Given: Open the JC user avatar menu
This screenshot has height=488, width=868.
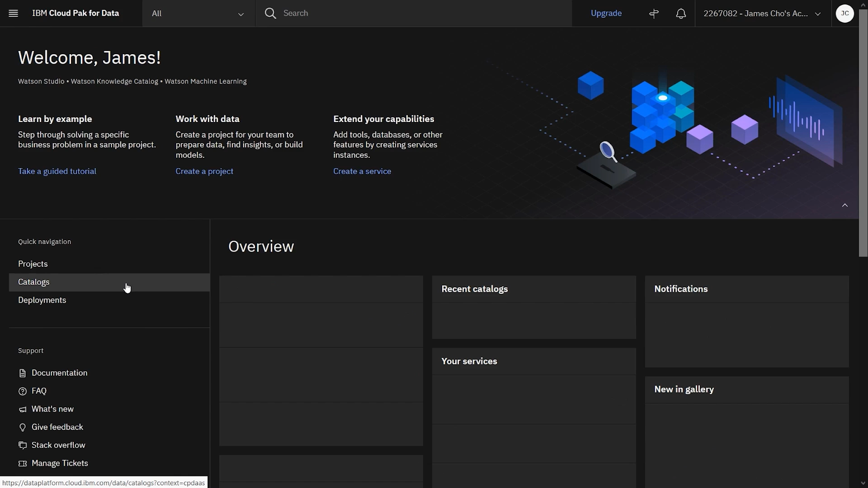Looking at the screenshot, I should [x=845, y=14].
